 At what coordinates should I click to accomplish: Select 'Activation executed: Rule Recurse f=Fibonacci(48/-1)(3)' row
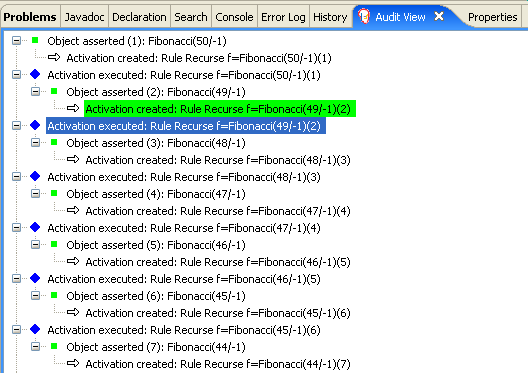[184, 177]
